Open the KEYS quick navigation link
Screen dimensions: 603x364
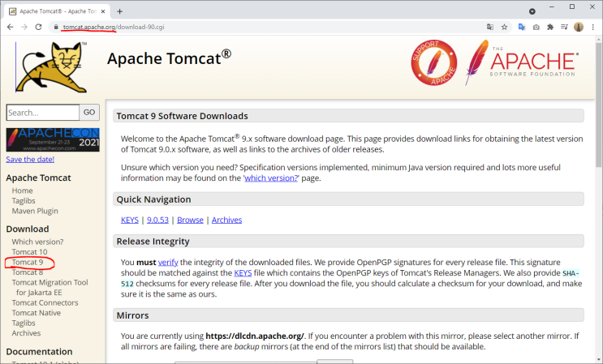coord(130,220)
